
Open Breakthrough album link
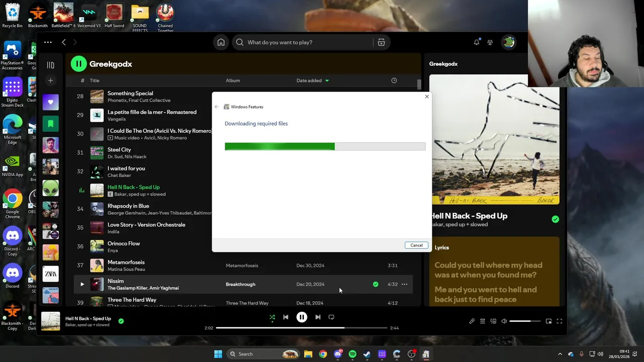point(240,284)
